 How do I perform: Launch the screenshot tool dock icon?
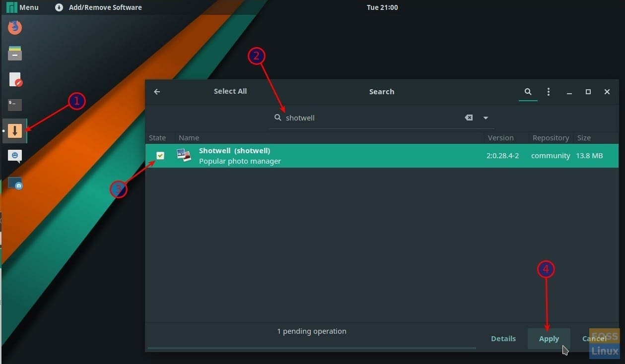click(x=15, y=183)
